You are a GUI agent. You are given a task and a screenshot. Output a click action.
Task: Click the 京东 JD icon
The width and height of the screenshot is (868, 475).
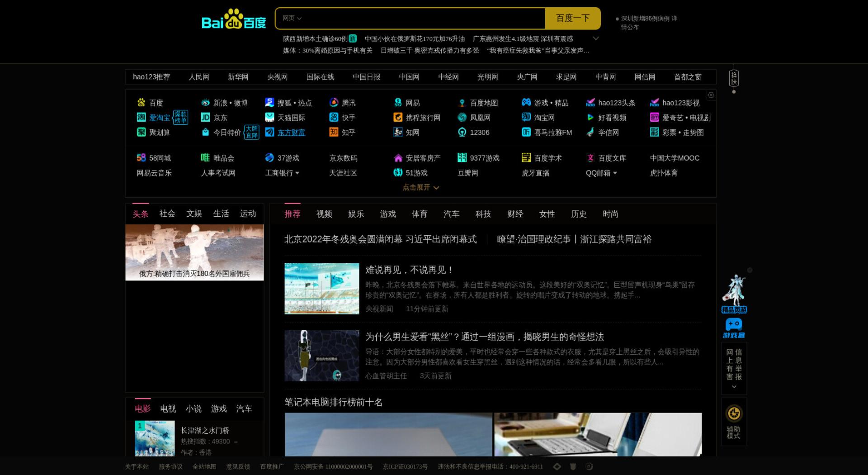205,118
